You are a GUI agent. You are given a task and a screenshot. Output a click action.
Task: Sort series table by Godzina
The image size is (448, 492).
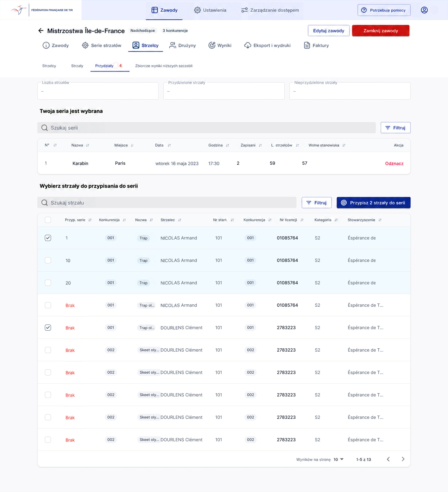click(228, 145)
